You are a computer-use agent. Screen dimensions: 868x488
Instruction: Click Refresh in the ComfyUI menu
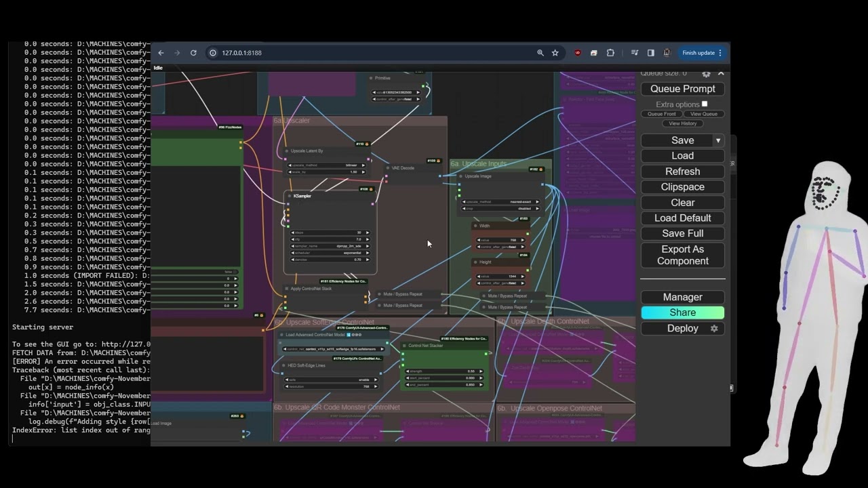[x=683, y=171]
